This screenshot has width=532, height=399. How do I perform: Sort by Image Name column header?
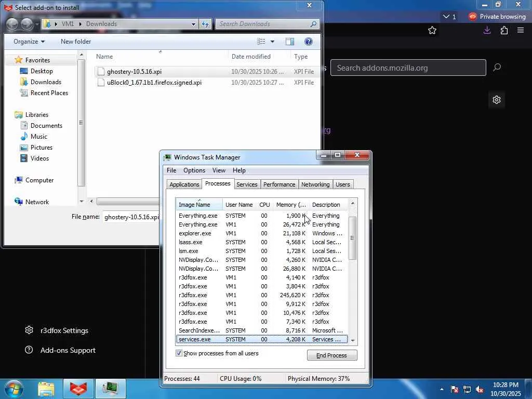click(x=199, y=205)
